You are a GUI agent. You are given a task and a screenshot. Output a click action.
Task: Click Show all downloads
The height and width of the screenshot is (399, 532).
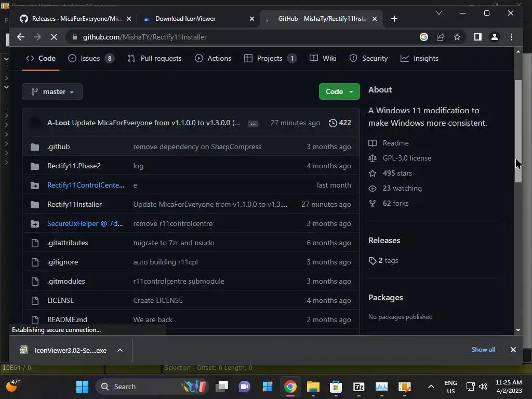[483, 350]
